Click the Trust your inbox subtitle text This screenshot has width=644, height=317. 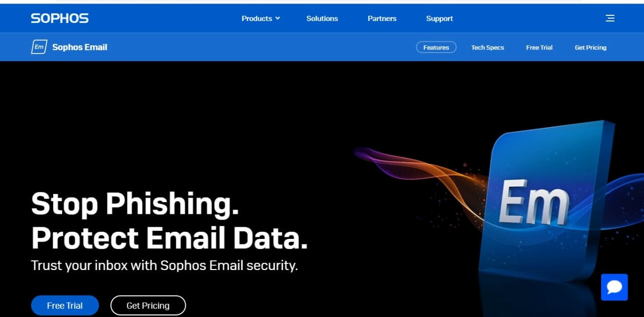click(x=164, y=265)
